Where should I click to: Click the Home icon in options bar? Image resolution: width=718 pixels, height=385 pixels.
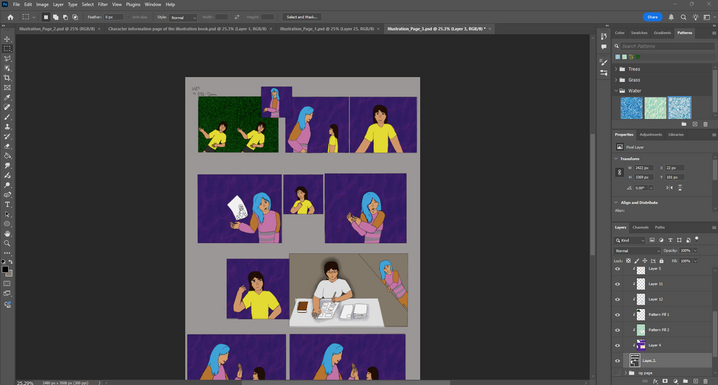pos(11,17)
